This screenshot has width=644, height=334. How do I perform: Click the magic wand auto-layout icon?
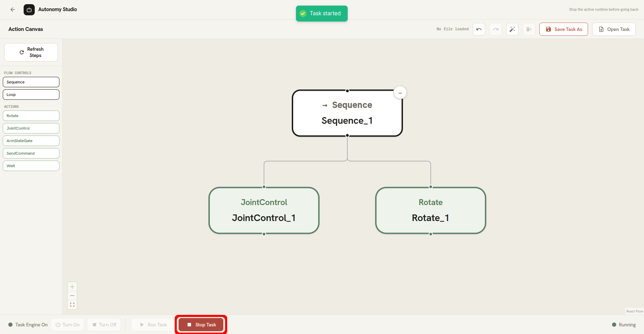tap(512, 29)
